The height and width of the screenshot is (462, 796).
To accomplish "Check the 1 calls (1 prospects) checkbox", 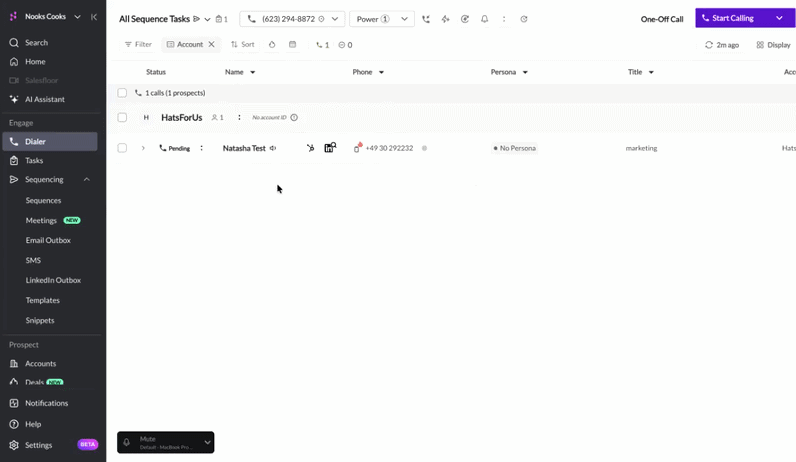I will pos(122,93).
